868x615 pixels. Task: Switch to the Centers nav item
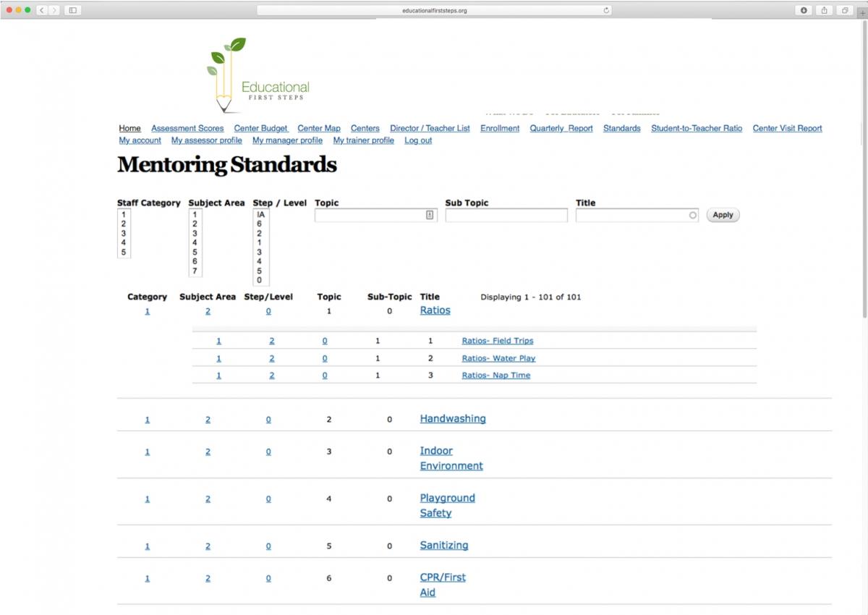pyautogui.click(x=365, y=128)
